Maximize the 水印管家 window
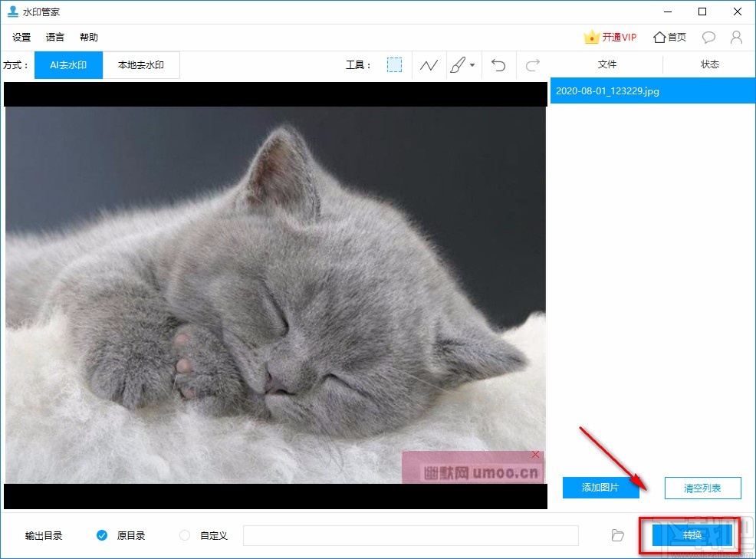The height and width of the screenshot is (559, 756). pyautogui.click(x=702, y=12)
